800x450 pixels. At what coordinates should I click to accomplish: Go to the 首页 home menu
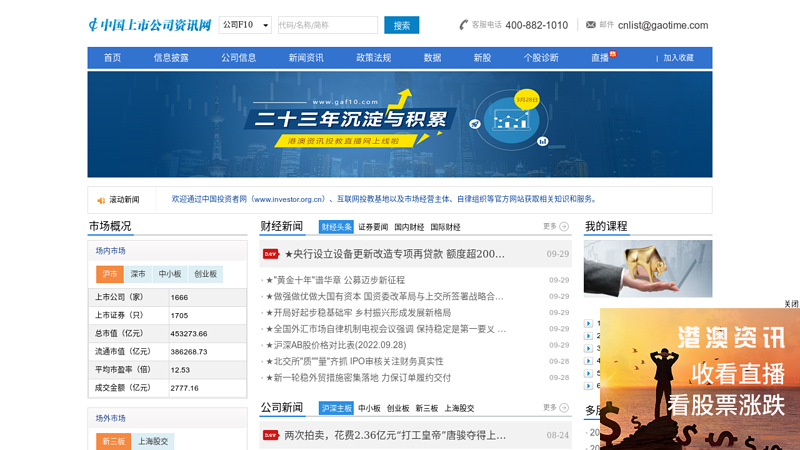tap(112, 58)
